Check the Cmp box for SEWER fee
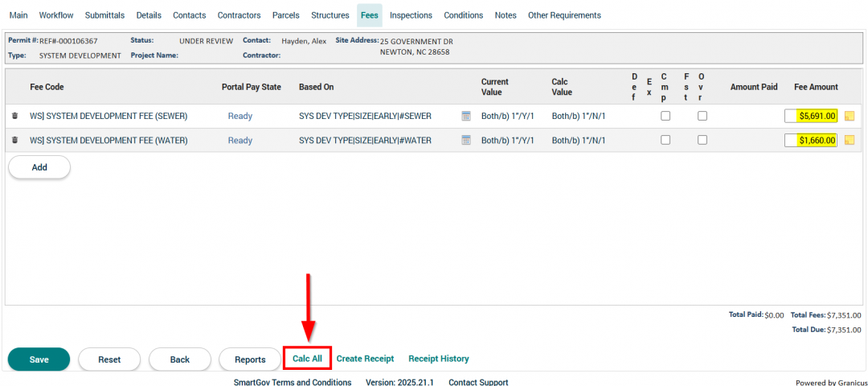This screenshot has width=868, height=386. 665,116
